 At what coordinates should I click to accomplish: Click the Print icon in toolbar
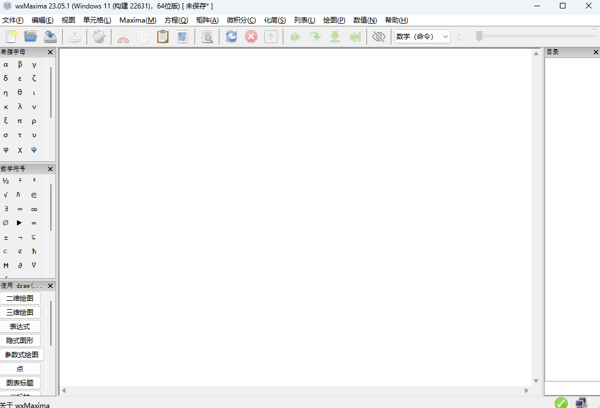tap(75, 37)
